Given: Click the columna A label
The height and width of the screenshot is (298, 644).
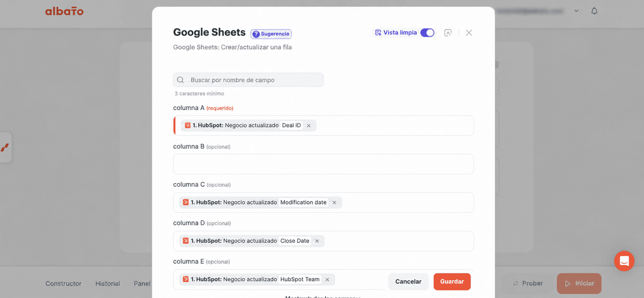Looking at the screenshot, I should click(x=188, y=108).
